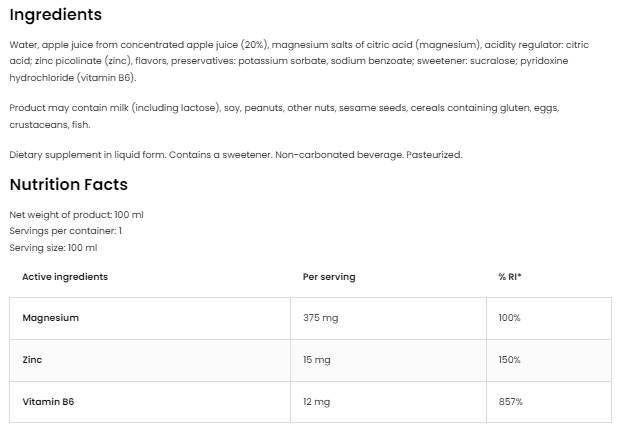Click the Dietary supplement in liquid form sentence
The width and height of the screenshot is (622, 435).
(235, 155)
